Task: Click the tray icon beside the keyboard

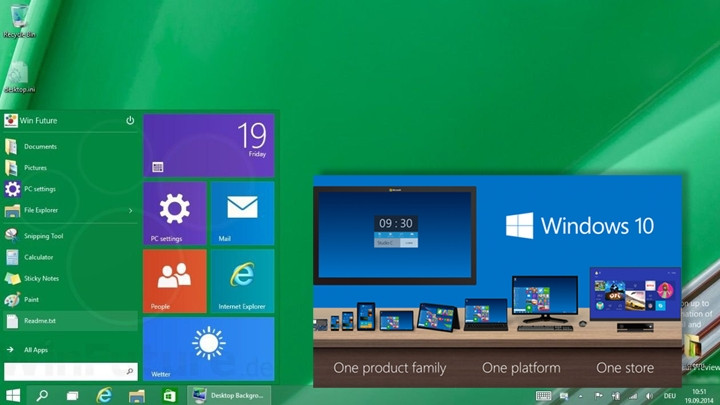Action: pos(564,396)
